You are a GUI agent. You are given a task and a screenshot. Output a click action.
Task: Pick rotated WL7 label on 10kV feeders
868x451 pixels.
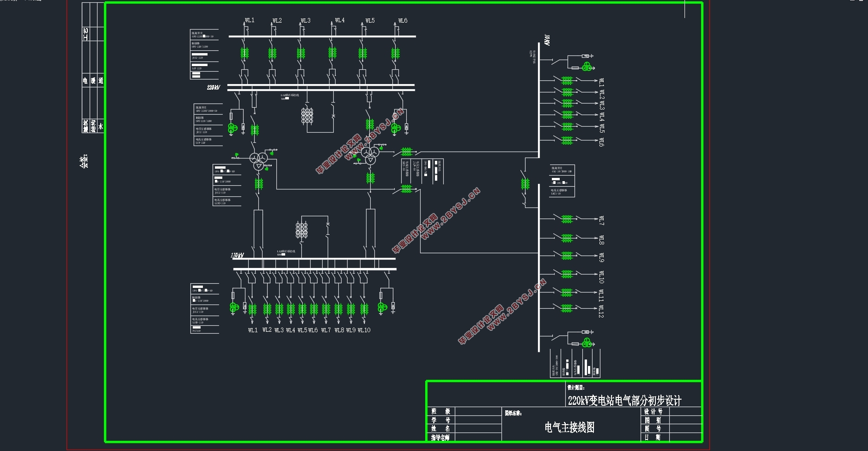[x=601, y=221]
